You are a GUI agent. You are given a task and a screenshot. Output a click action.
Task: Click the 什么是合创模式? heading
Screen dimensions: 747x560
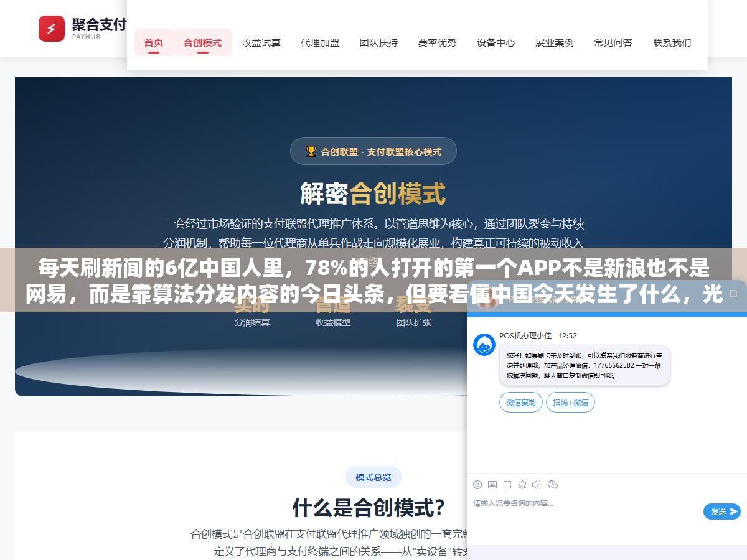coord(369,508)
